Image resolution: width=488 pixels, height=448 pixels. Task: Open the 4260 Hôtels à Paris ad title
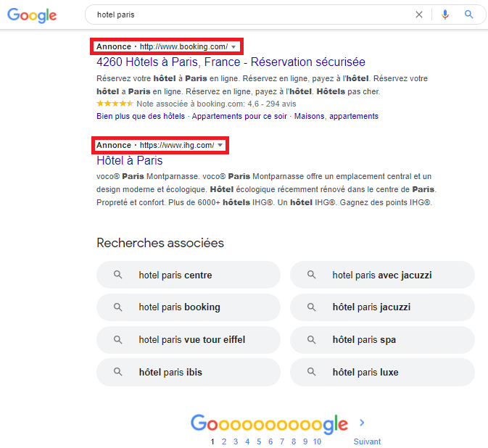pyautogui.click(x=231, y=62)
